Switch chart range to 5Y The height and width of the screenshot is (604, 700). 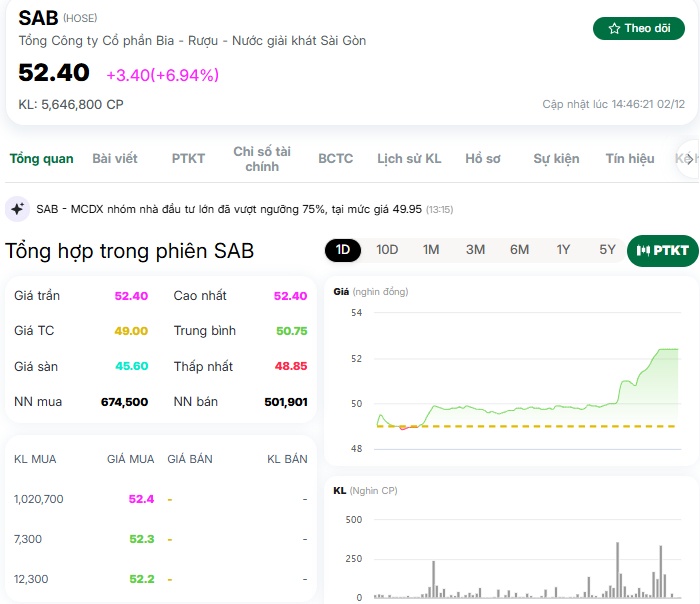pyautogui.click(x=607, y=250)
